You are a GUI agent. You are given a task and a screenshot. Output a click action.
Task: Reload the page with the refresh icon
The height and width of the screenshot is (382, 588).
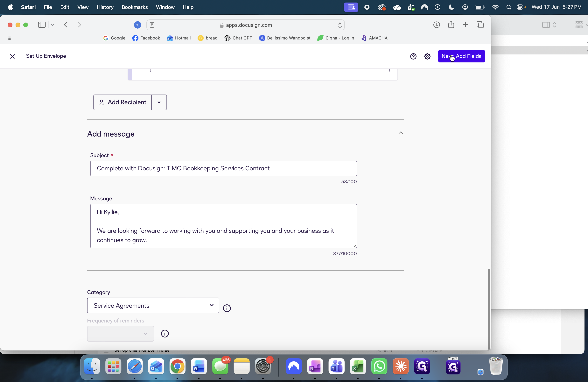(x=340, y=25)
